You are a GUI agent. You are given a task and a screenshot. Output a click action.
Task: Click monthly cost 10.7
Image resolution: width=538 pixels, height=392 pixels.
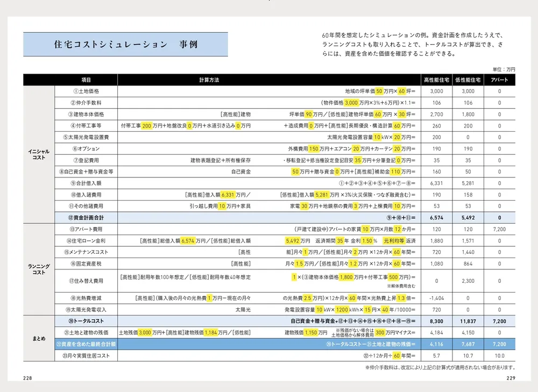pyautogui.click(x=468, y=355)
